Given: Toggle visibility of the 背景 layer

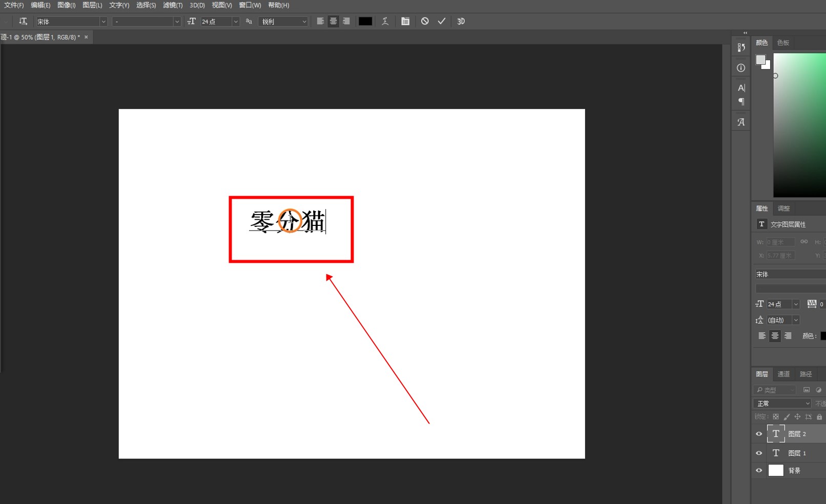Looking at the screenshot, I should [759, 471].
